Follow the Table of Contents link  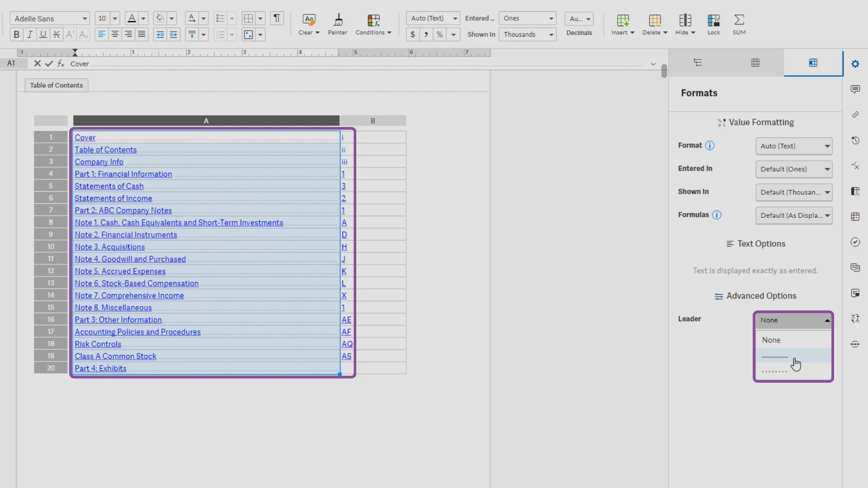click(x=106, y=150)
